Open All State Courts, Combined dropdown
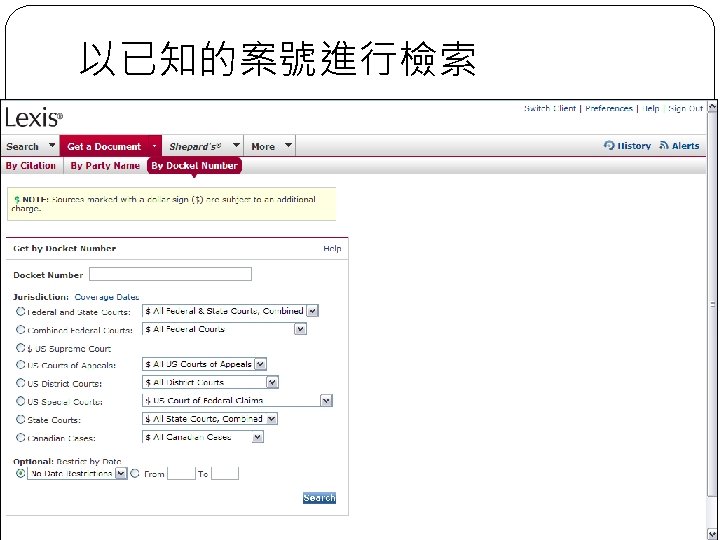This screenshot has height=540, width=720. pyautogui.click(x=210, y=419)
